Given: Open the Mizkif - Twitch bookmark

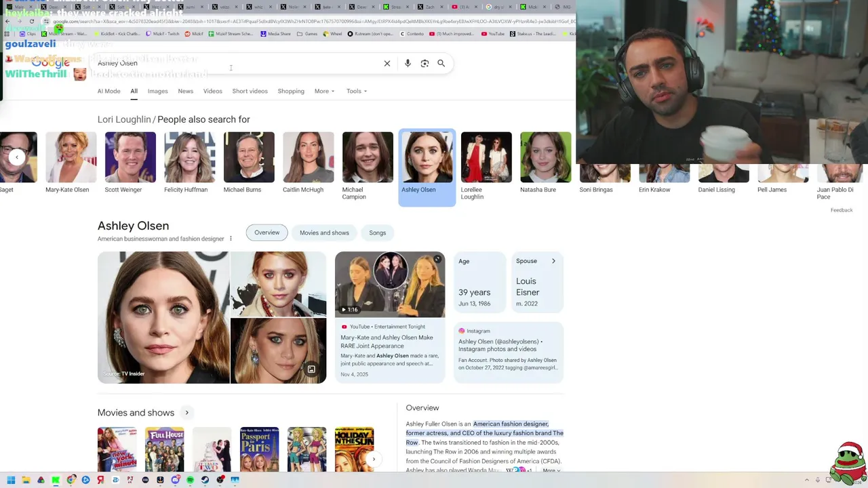Looking at the screenshot, I should click(x=164, y=34).
